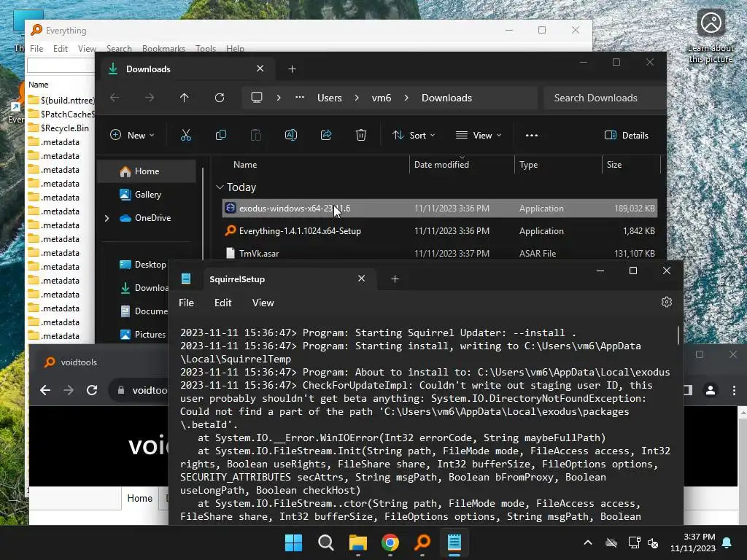747x560 pixels.
Task: Select the exodus-windows-x64 application file
Action: click(440, 209)
